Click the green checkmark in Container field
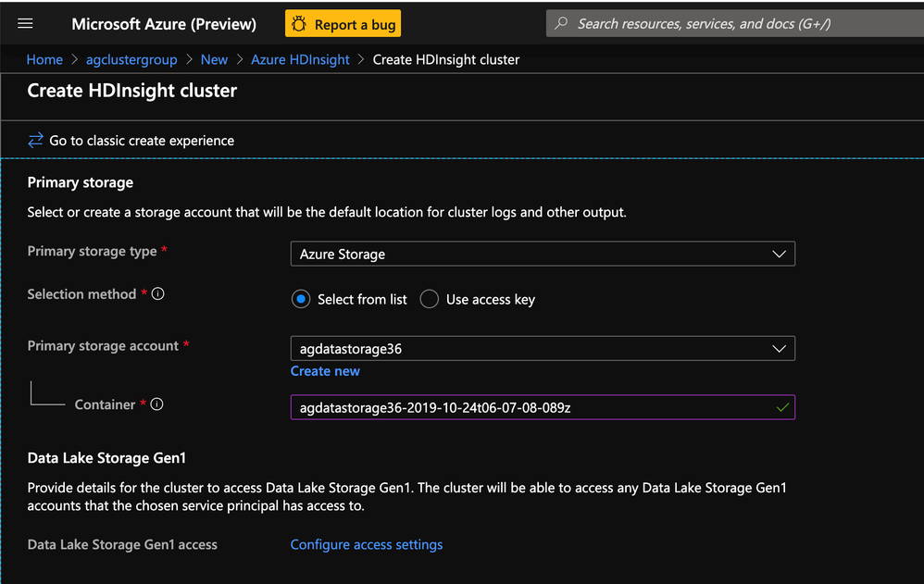The image size is (924, 584). click(x=783, y=407)
